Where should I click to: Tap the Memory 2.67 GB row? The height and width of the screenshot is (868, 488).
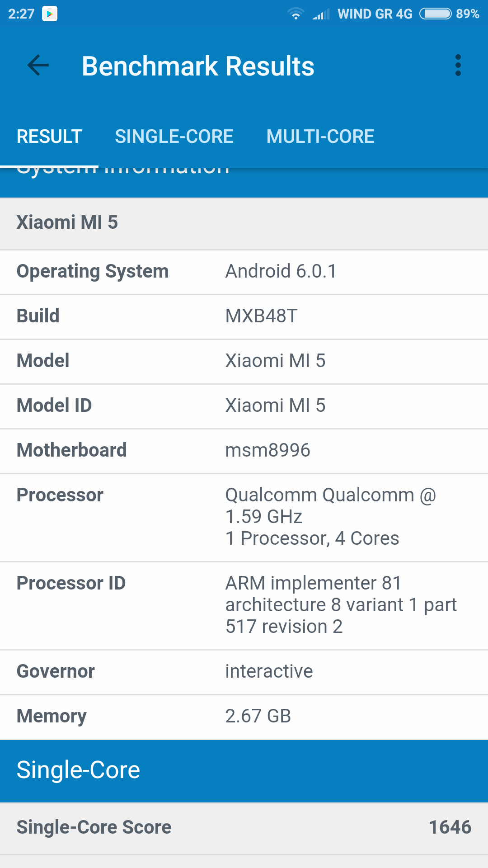[x=244, y=717]
